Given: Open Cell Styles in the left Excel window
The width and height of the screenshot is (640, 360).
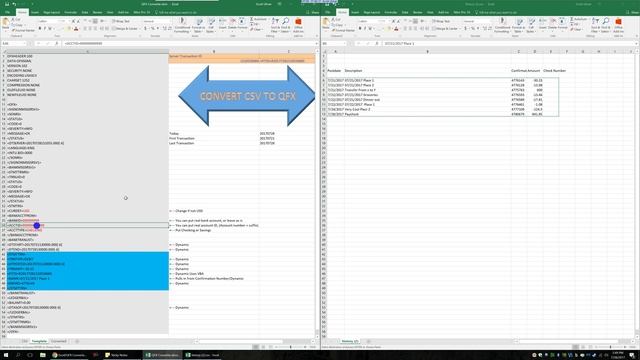Looking at the screenshot, I should click(x=211, y=25).
